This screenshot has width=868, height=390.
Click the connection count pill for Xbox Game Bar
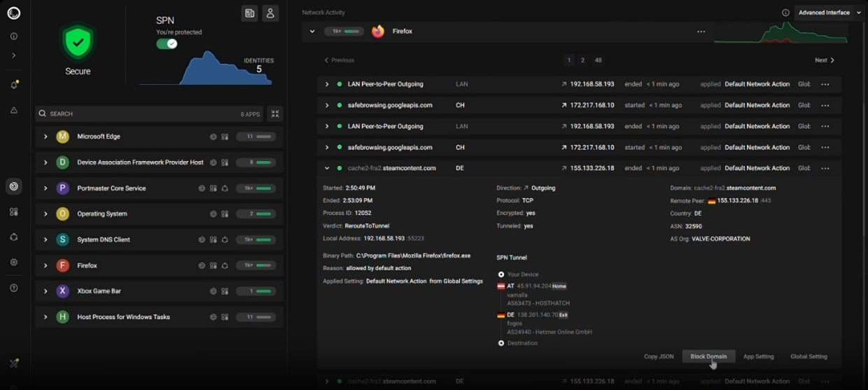(255, 291)
